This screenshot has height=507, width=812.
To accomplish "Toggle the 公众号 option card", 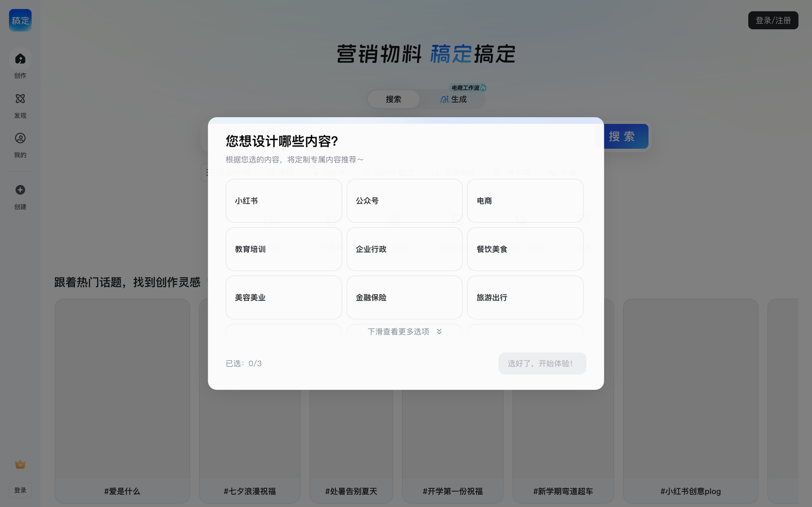I will click(x=404, y=201).
